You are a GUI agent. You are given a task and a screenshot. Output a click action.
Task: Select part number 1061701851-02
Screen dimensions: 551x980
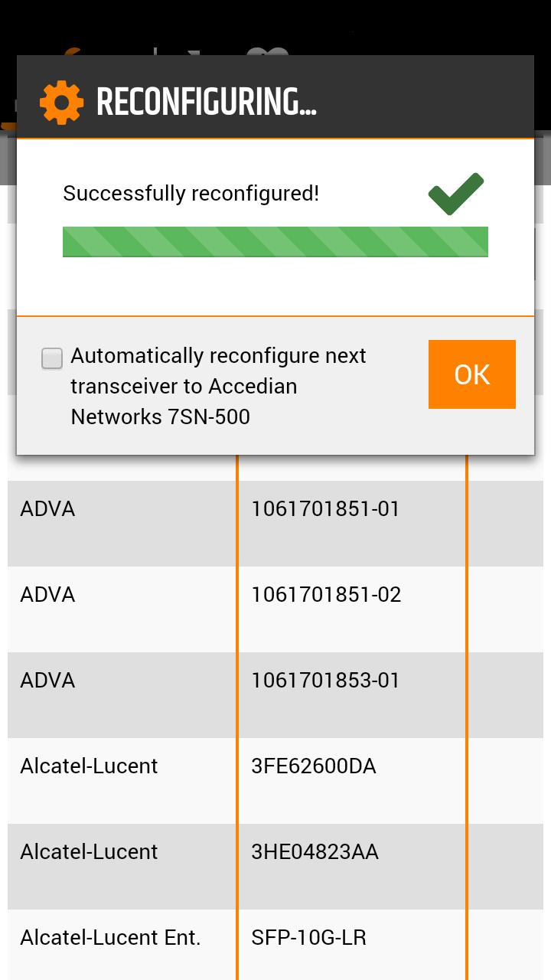tap(326, 595)
